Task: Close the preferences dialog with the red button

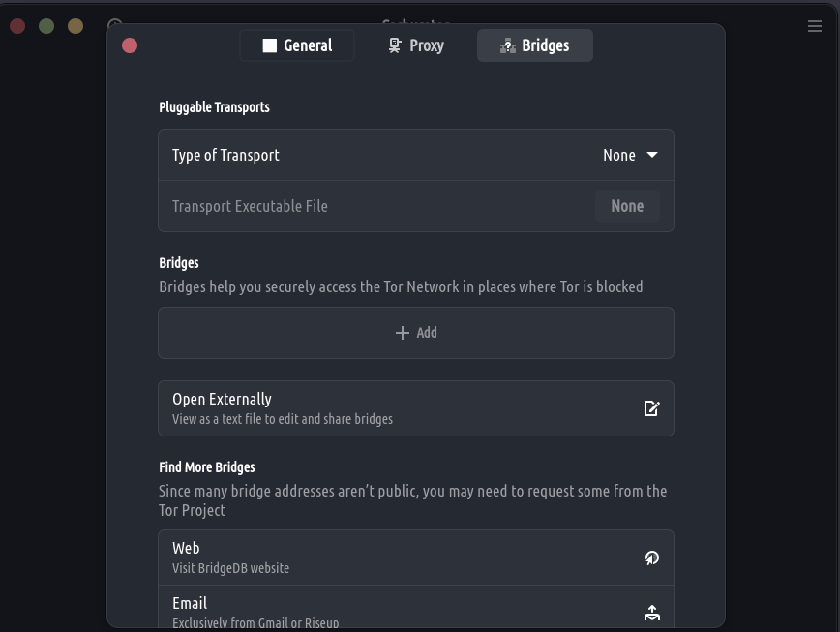Action: click(130, 45)
